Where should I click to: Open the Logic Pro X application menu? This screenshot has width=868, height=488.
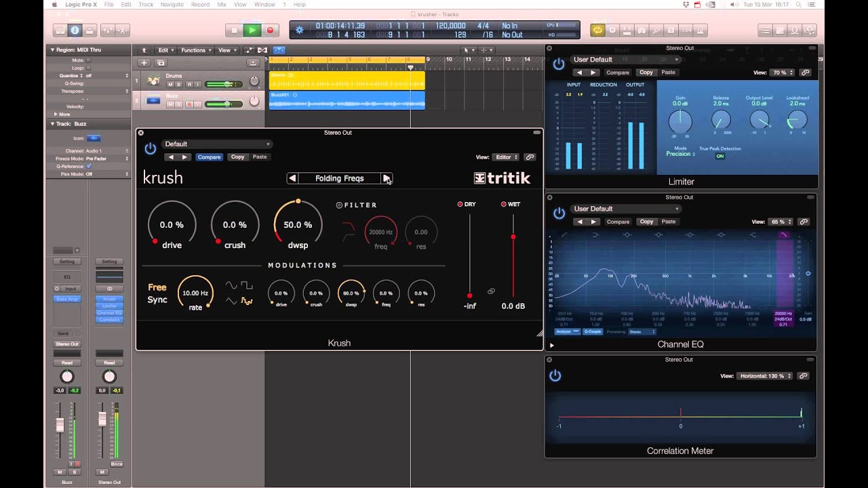[82, 5]
